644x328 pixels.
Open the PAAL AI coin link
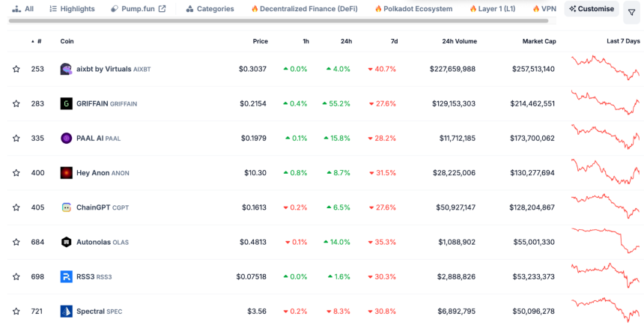99,139
